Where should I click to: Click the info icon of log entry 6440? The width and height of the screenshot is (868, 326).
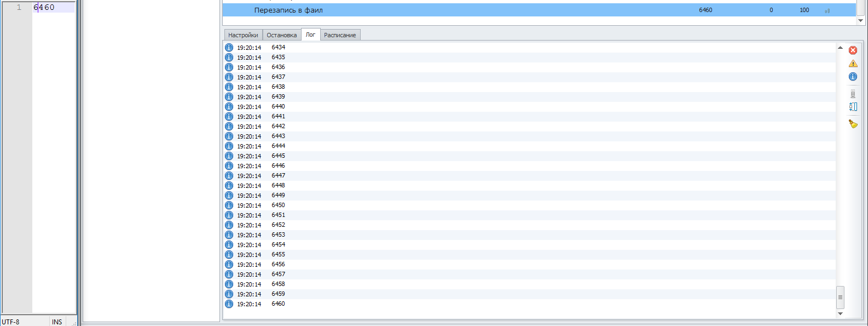click(229, 107)
